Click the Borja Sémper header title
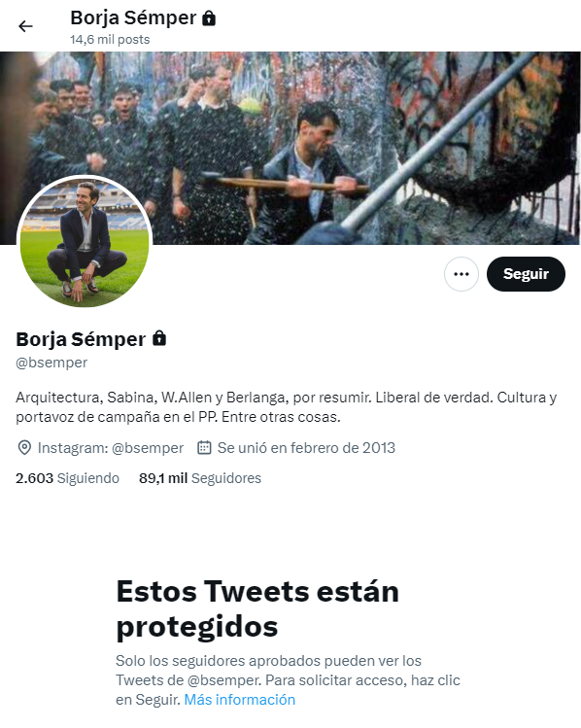Screen dimensions: 581x728 (x=133, y=18)
